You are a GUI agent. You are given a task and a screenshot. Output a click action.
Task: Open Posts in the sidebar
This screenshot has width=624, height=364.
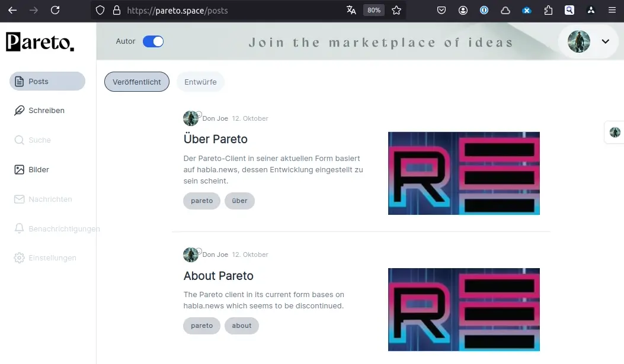click(47, 81)
